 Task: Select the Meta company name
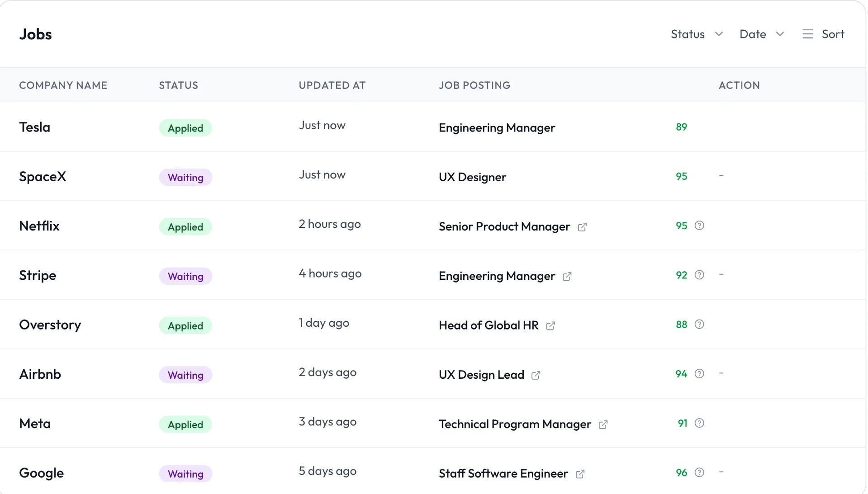(35, 423)
